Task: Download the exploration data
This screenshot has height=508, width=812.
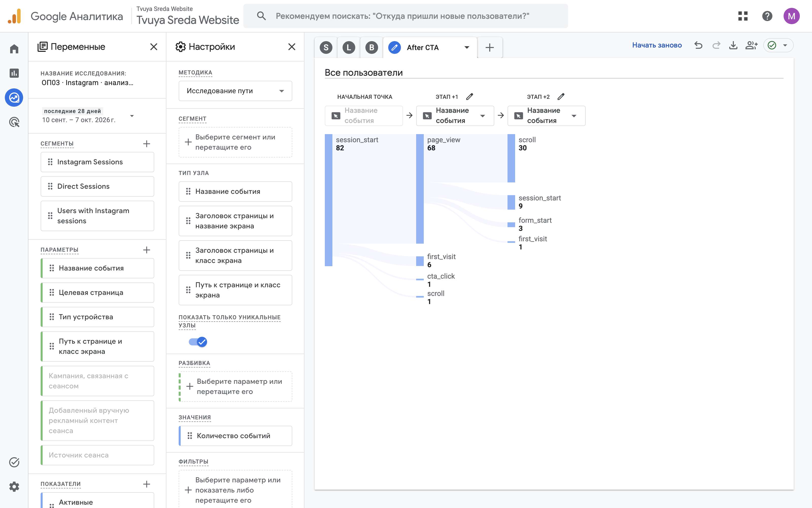Action: tap(734, 45)
